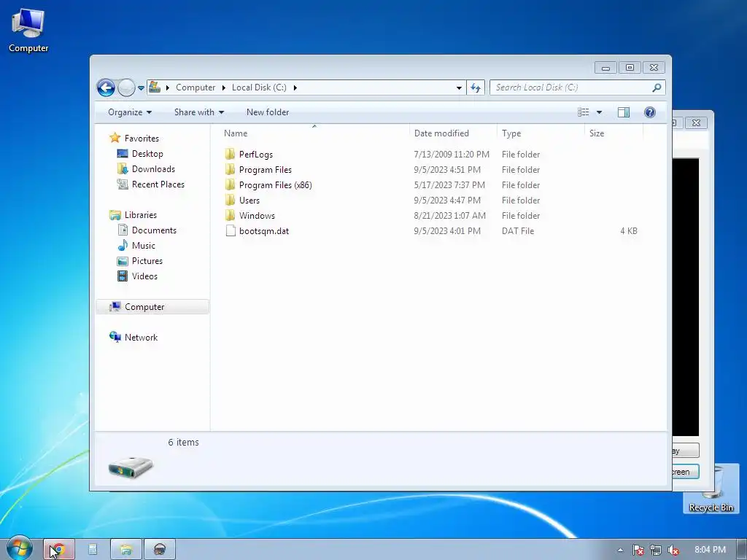The height and width of the screenshot is (560, 747).
Task: Select Computer in navigation pane
Action: pos(152,307)
